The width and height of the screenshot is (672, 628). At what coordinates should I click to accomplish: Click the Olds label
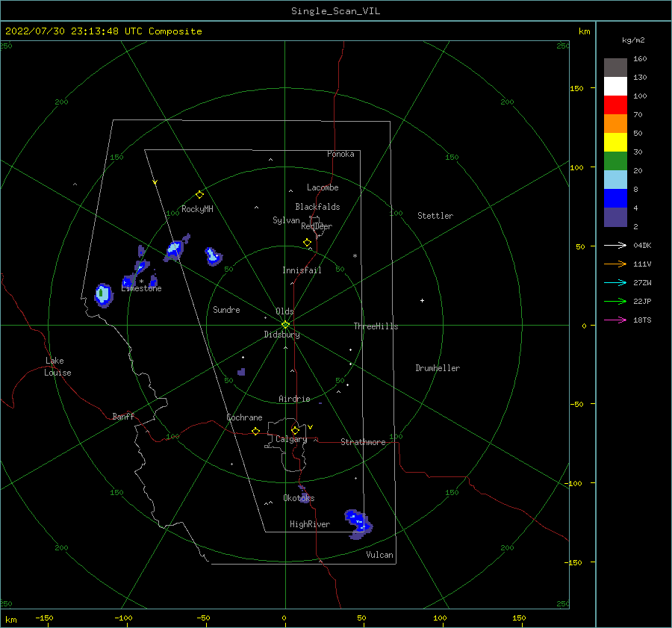point(284,311)
